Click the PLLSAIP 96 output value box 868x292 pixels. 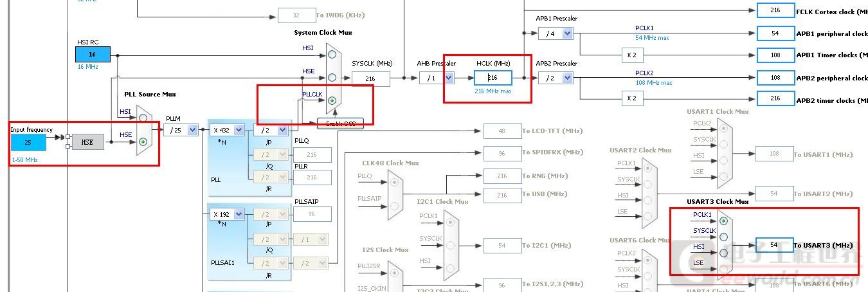[312, 214]
